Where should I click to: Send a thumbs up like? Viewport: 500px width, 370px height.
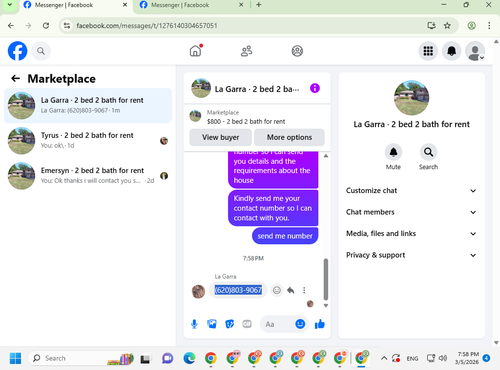click(x=320, y=324)
